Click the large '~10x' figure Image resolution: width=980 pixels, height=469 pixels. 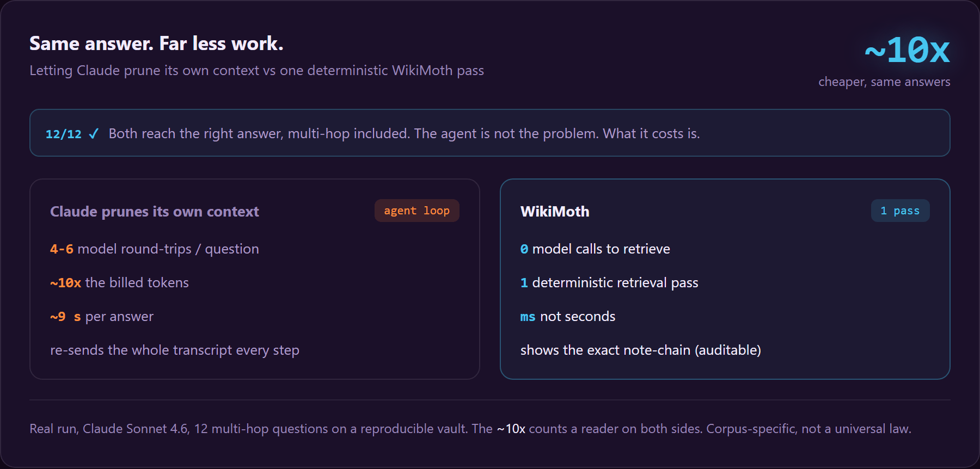[x=907, y=51]
